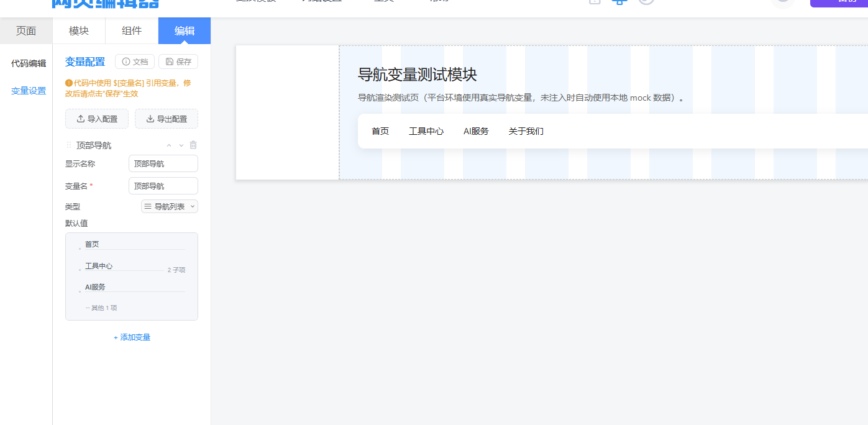This screenshot has width=868, height=425.
Task: Select 工具中心 in the default value list
Action: [x=99, y=266]
